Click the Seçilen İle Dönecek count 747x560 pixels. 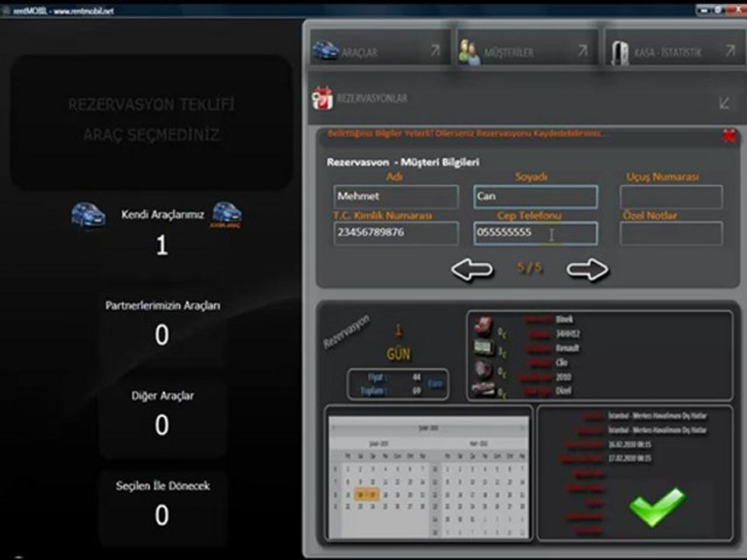pos(162,515)
